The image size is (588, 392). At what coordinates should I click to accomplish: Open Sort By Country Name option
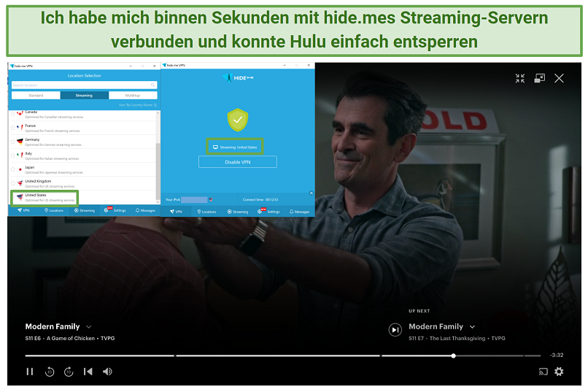point(138,105)
